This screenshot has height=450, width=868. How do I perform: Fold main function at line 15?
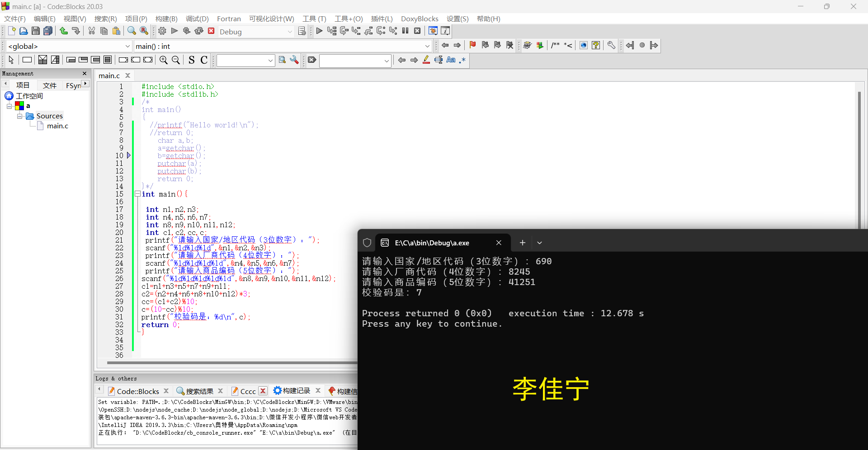pos(137,194)
